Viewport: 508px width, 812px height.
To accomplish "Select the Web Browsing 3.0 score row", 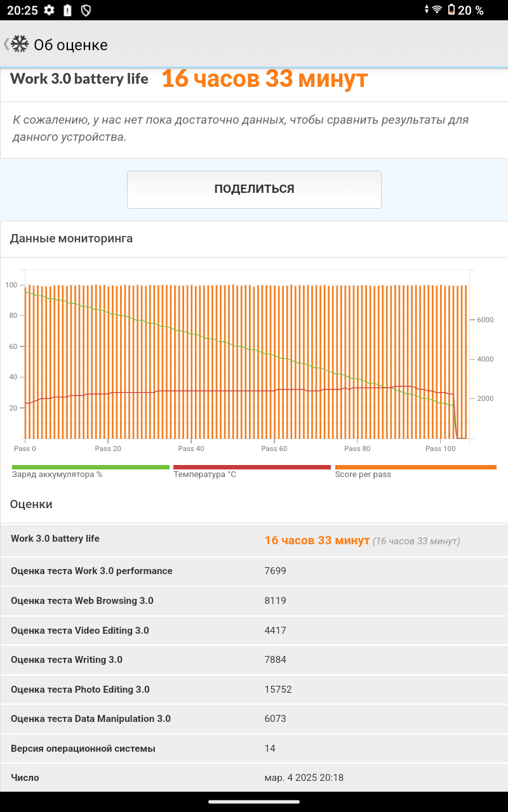I will [x=254, y=601].
